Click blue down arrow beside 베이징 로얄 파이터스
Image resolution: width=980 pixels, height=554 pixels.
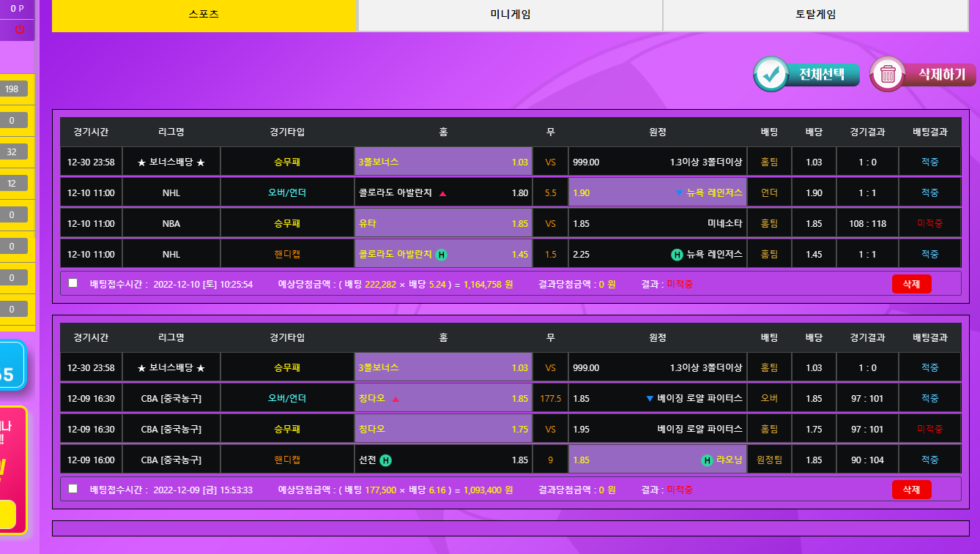[x=650, y=399]
